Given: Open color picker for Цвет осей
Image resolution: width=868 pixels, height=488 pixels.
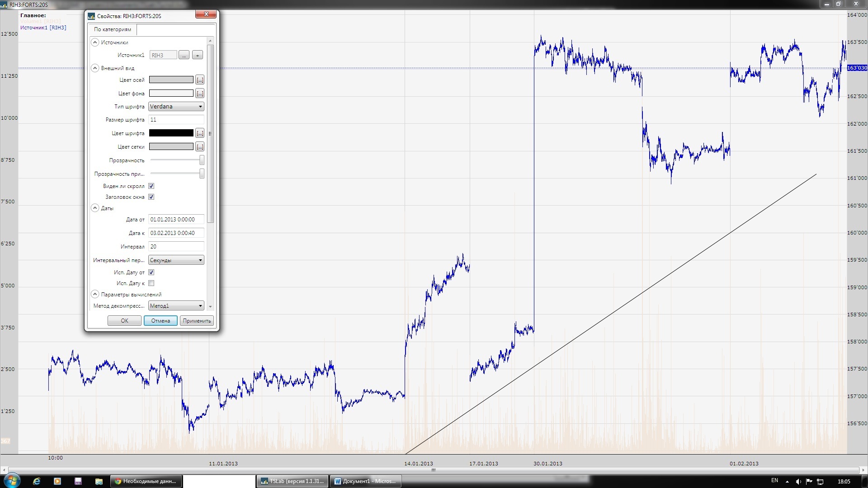Looking at the screenshot, I should click(200, 80).
